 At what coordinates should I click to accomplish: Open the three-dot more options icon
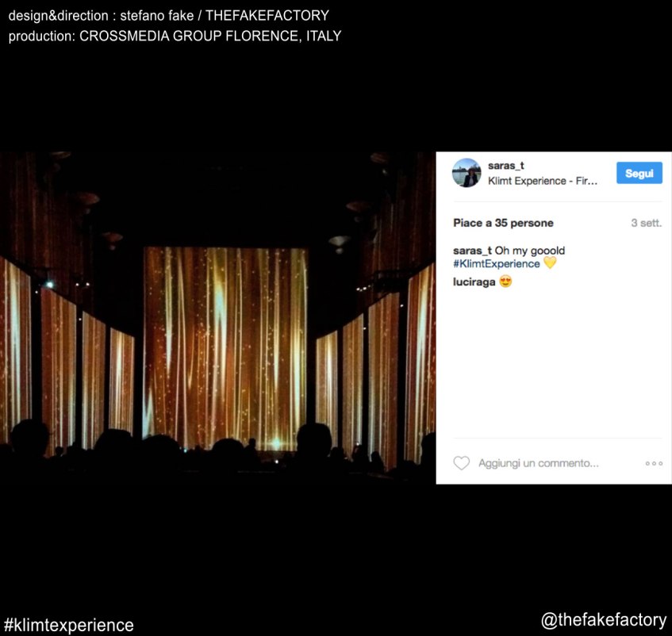pos(654,463)
